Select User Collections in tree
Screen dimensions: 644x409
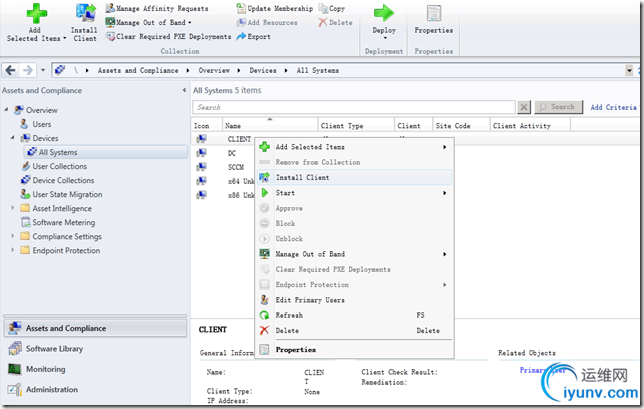point(60,166)
